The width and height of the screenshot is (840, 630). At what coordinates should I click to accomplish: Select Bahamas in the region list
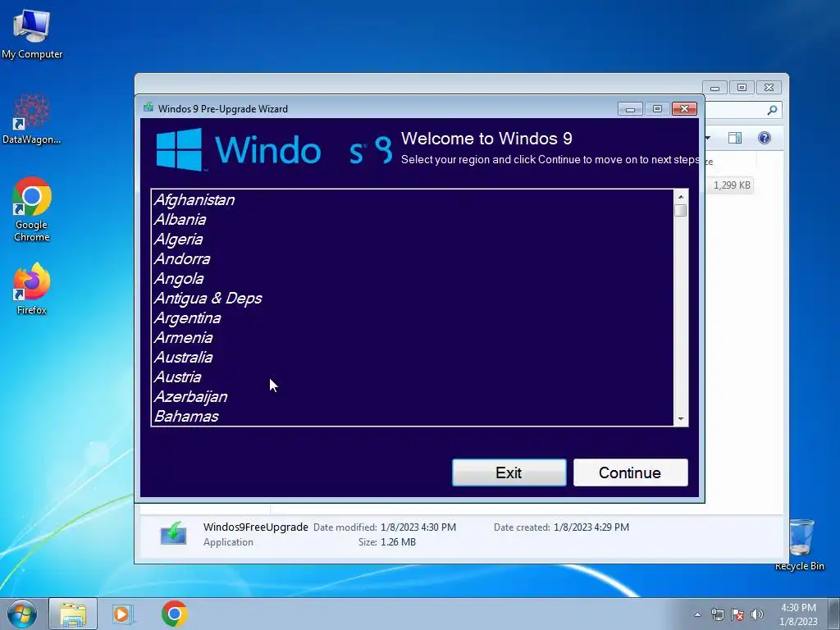click(412, 416)
